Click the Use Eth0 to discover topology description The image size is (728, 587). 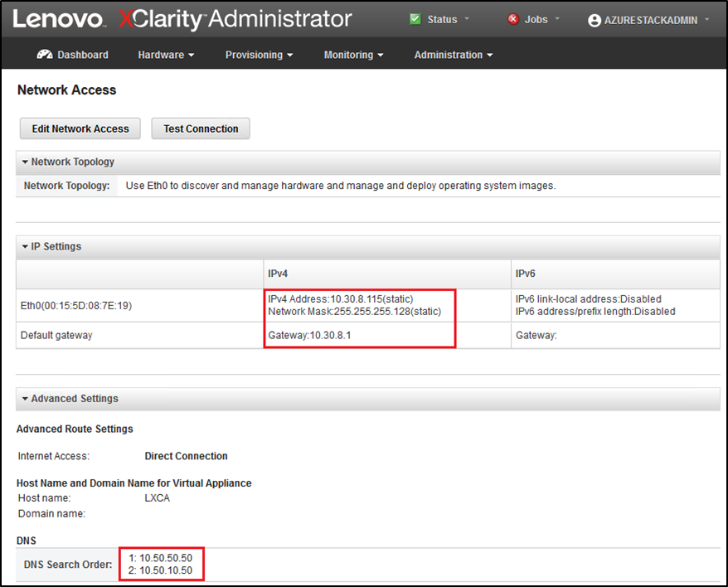pos(341,186)
